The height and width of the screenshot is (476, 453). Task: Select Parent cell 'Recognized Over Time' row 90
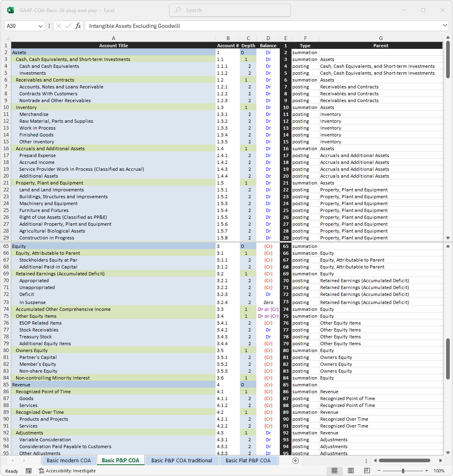[x=381, y=419]
